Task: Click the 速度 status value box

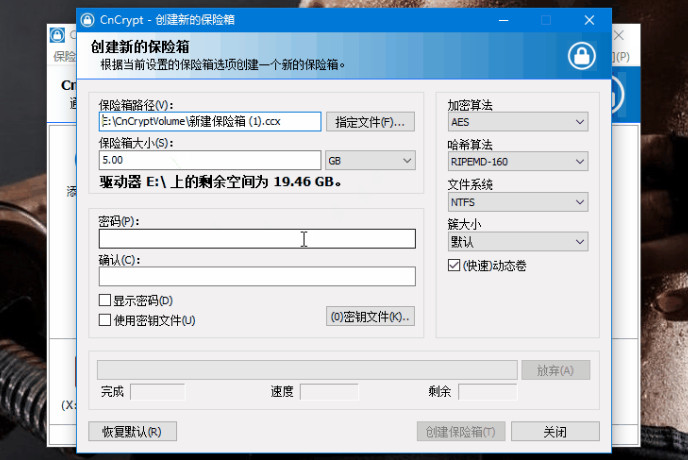Action: point(329,392)
